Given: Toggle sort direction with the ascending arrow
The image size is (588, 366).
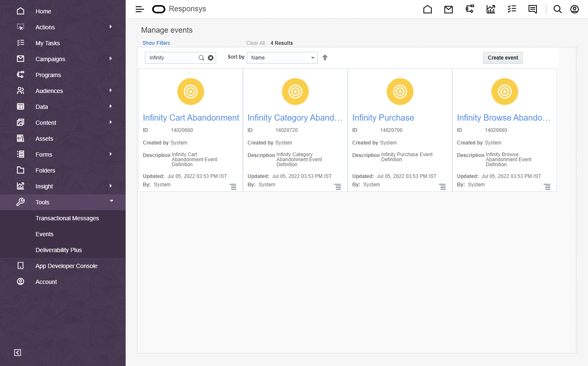Looking at the screenshot, I should (325, 57).
